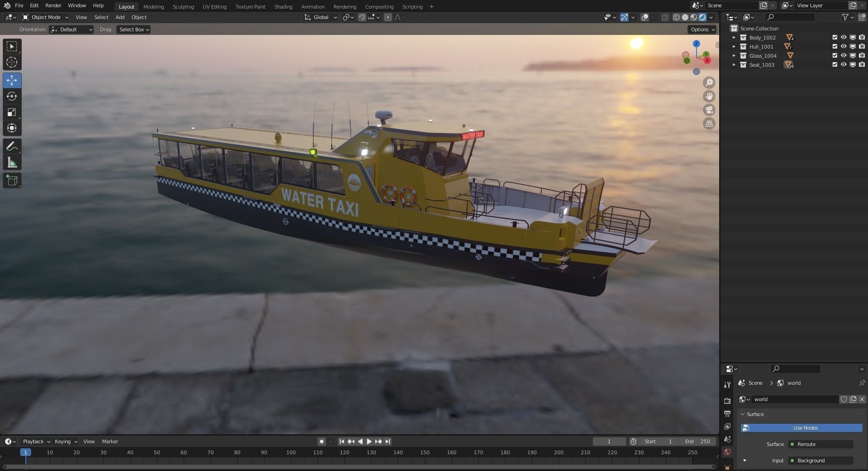Click the Marker menu in the timeline
This screenshot has width=868, height=471.
[x=110, y=442]
